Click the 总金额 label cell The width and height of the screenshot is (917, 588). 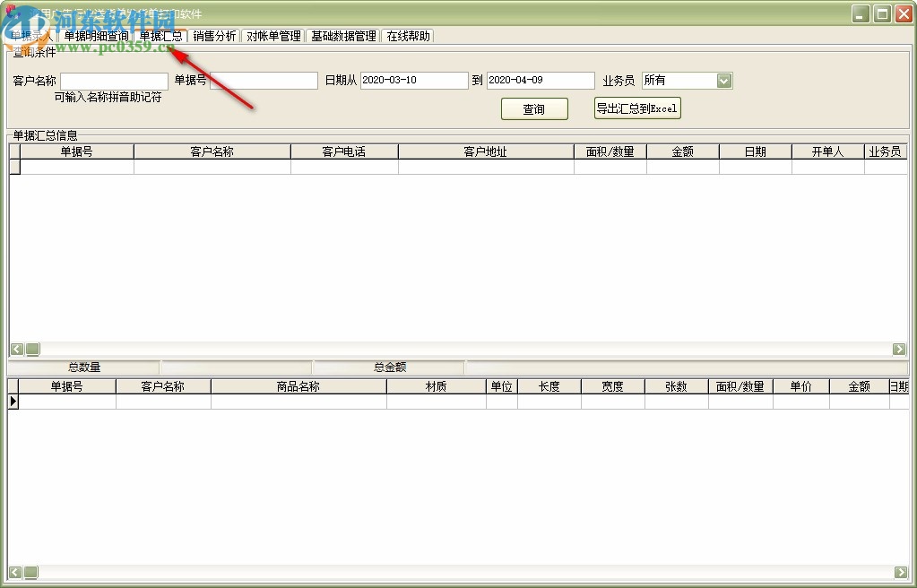click(390, 367)
